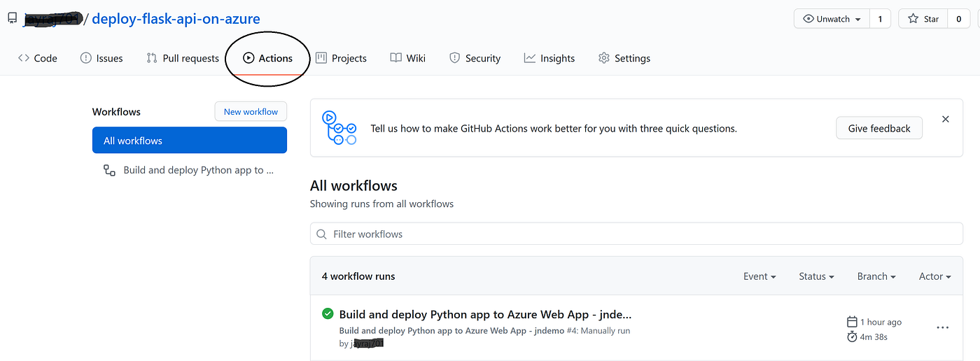
Task: Click the Give feedback button
Action: click(x=879, y=128)
